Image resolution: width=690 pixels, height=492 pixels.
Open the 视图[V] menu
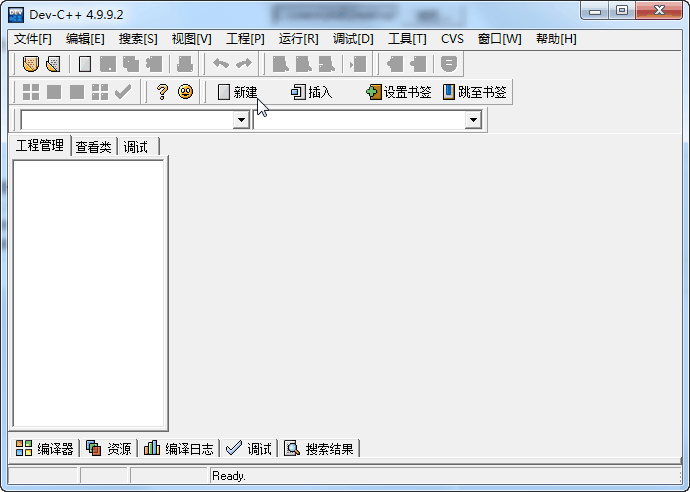click(x=191, y=39)
